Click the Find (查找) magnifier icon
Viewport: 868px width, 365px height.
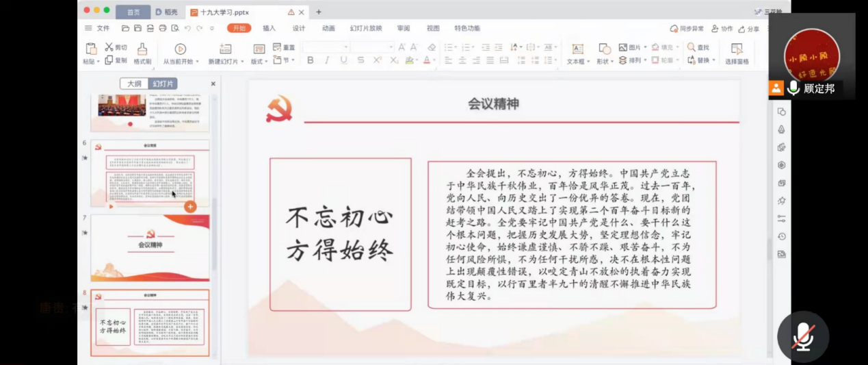(x=692, y=47)
